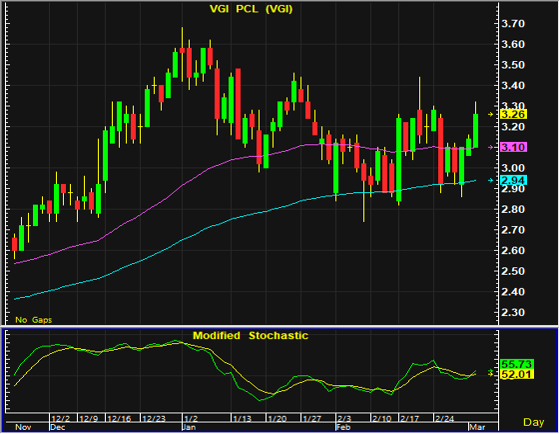This screenshot has width=560, height=434.
Task: Click the Day timeframe label
Action: [534, 422]
